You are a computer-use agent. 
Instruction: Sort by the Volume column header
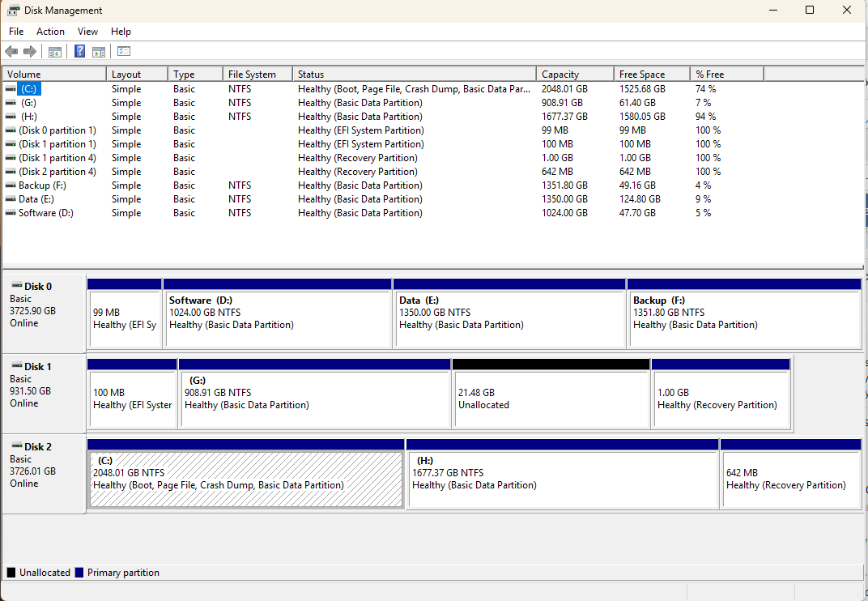(54, 75)
